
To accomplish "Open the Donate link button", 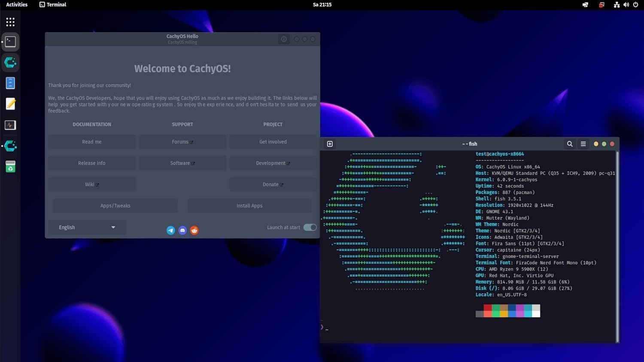I will [273, 185].
